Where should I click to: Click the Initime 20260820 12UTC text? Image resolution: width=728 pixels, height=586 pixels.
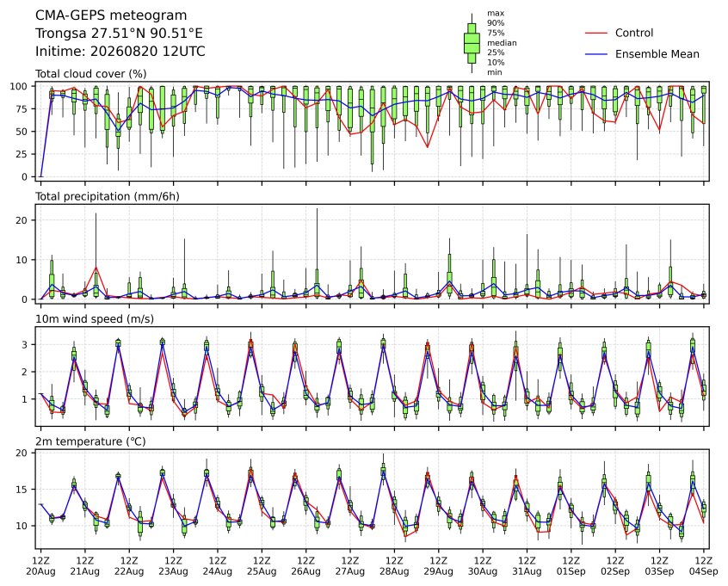coord(120,51)
